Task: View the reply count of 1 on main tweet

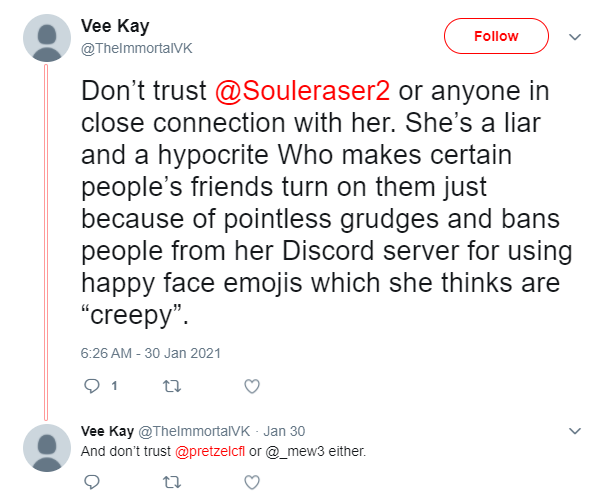Action: click(x=114, y=386)
